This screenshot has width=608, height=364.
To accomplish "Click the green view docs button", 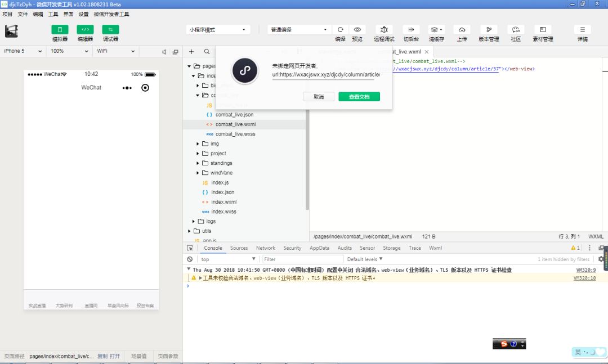I will click(x=359, y=97).
